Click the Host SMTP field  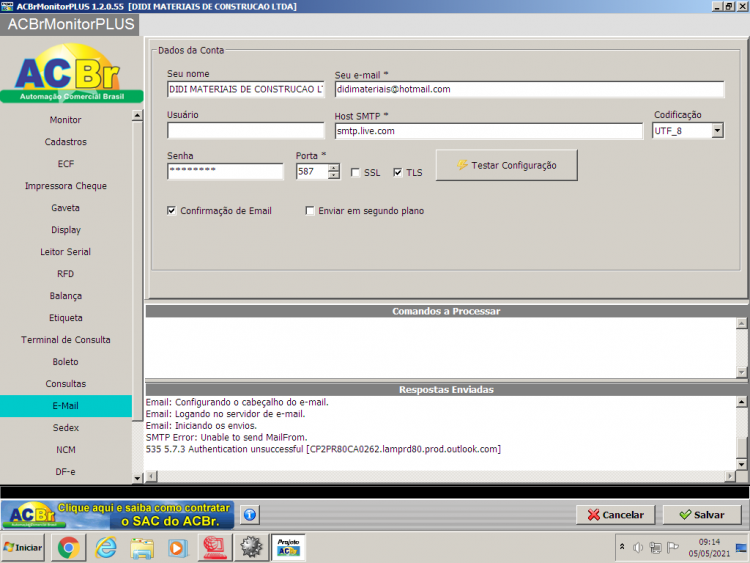(x=489, y=131)
